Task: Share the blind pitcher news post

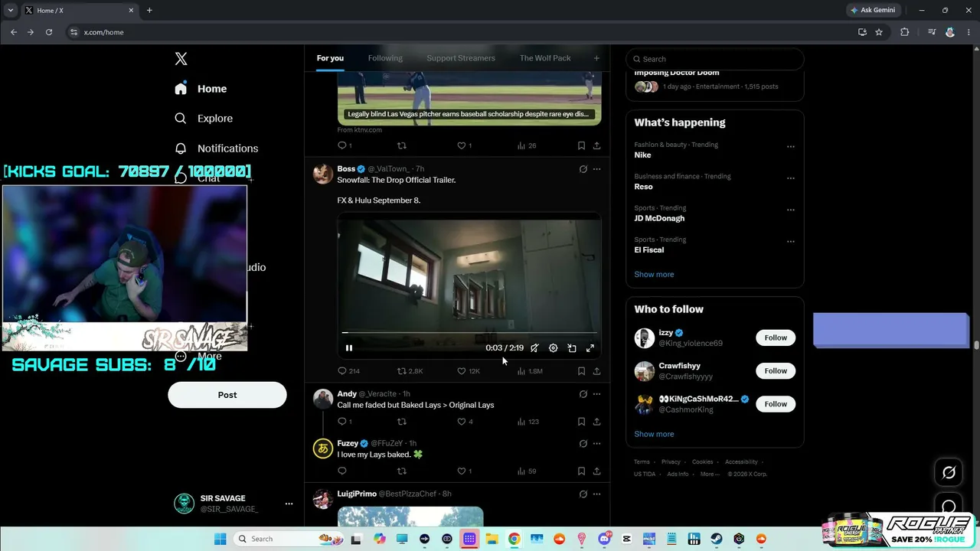Action: [596, 145]
